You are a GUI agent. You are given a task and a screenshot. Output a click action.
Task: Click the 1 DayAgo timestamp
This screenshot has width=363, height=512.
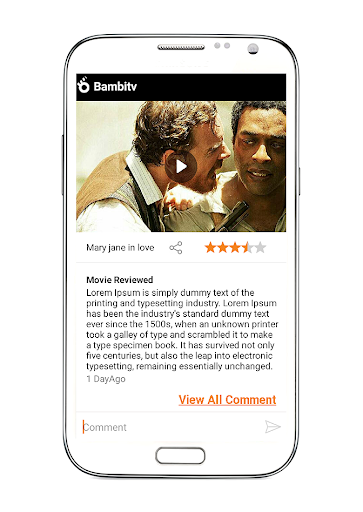coord(106,379)
